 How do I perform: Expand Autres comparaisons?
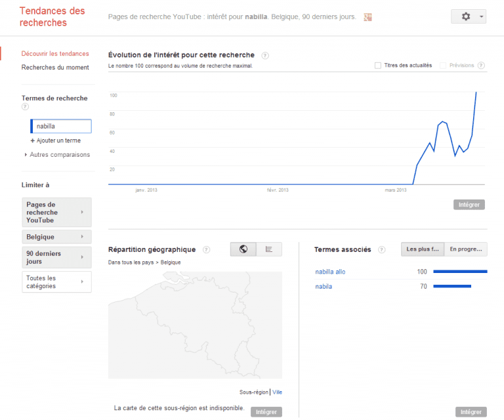[57, 155]
